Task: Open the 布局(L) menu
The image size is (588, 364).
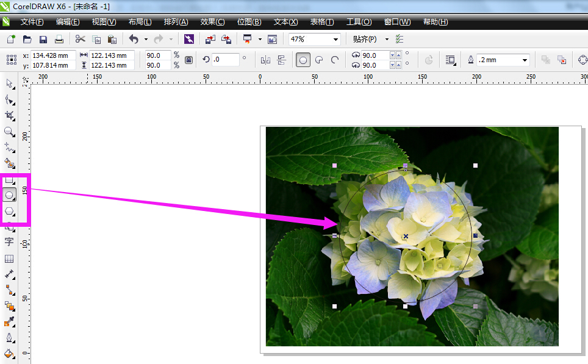Action: (x=140, y=22)
